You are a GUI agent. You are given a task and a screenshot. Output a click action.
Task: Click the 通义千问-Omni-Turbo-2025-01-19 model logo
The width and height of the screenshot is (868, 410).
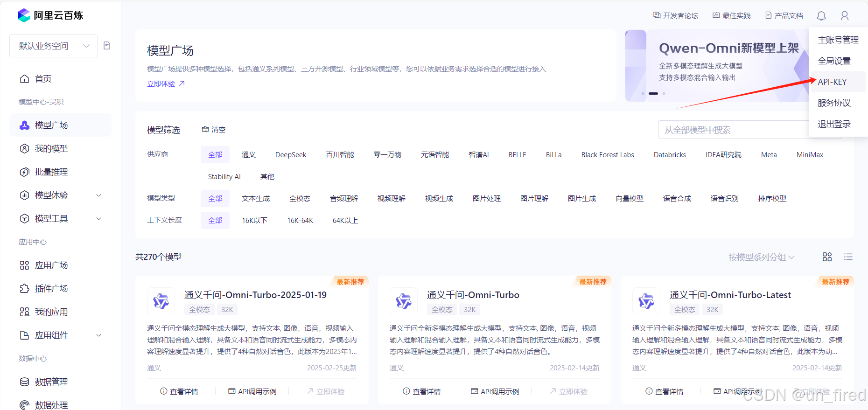[x=161, y=301]
